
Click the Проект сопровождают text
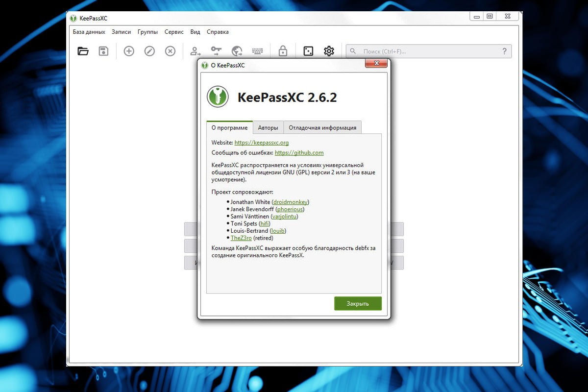click(x=243, y=192)
